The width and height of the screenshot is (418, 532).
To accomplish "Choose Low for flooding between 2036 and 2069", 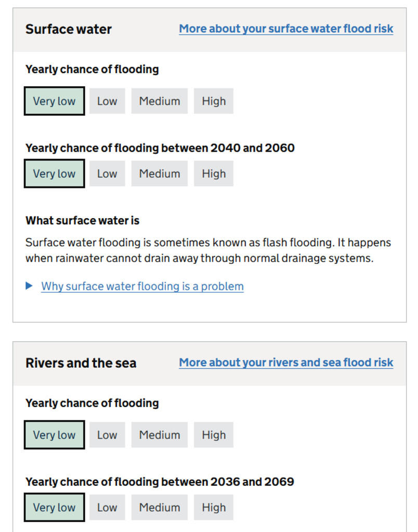I will click(107, 507).
